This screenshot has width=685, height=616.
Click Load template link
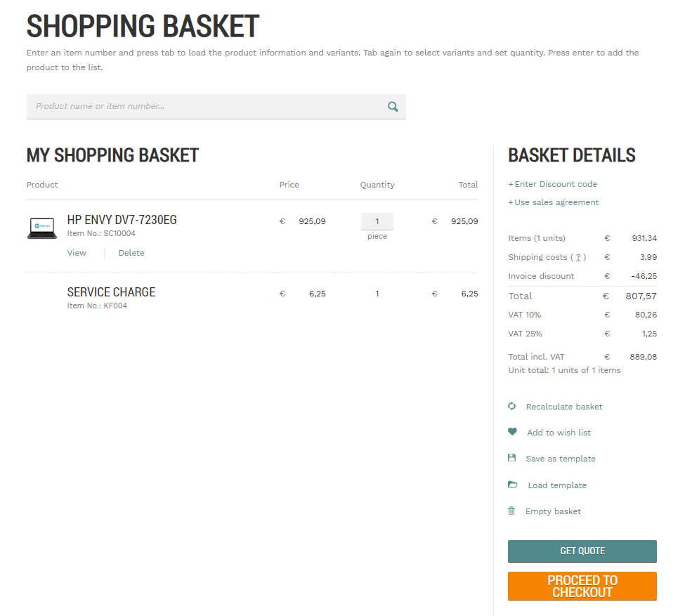[x=557, y=485]
